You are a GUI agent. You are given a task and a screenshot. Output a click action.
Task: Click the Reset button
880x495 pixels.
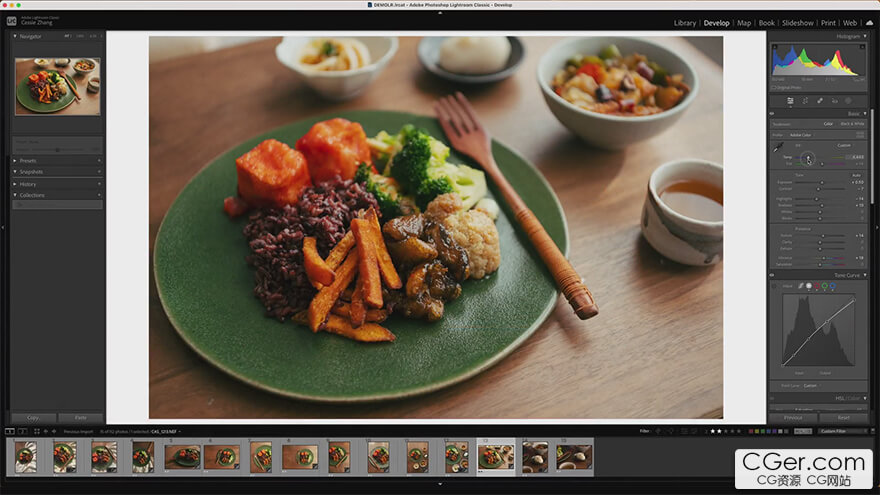843,418
